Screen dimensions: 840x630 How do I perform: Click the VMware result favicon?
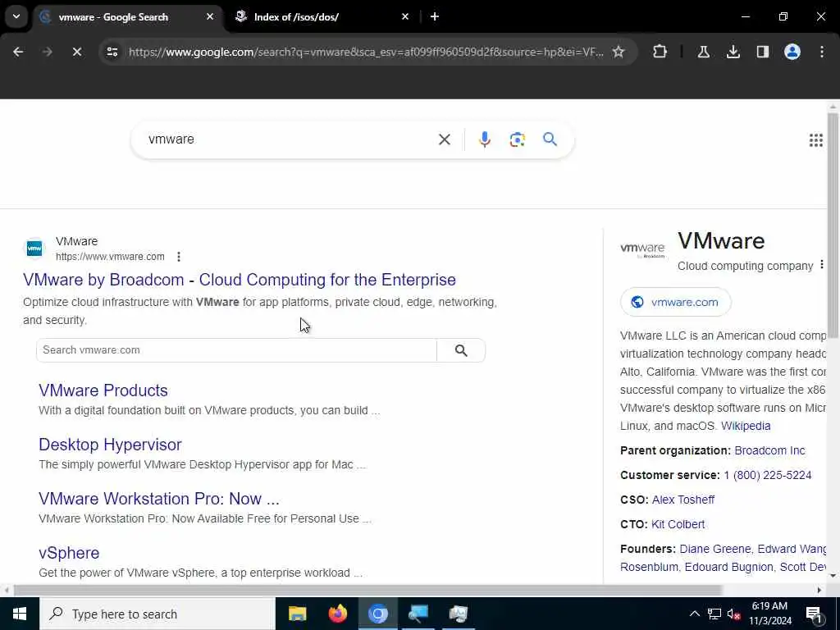coord(34,249)
